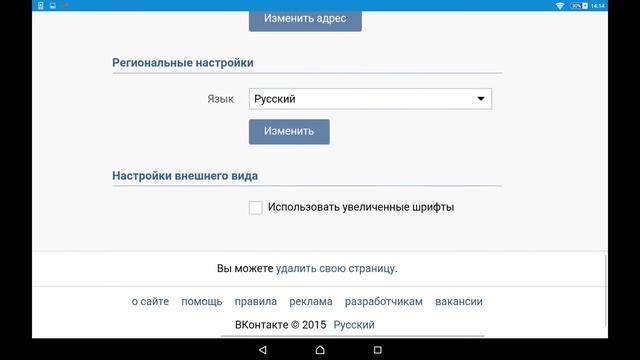Enable the 'Использовать увеличенные шрифты' checkbox
The image size is (640, 360).
point(256,207)
